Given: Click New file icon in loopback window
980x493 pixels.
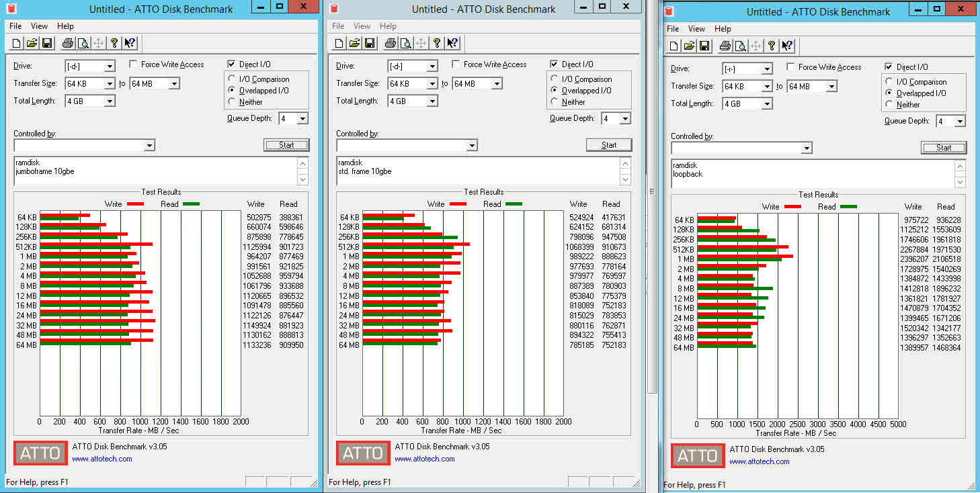Looking at the screenshot, I should [x=674, y=46].
